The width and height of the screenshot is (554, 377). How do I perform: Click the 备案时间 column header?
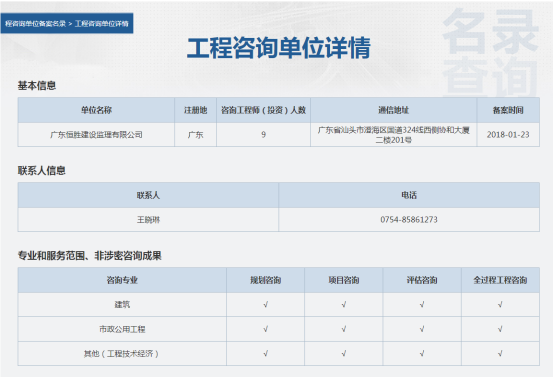[508, 110]
